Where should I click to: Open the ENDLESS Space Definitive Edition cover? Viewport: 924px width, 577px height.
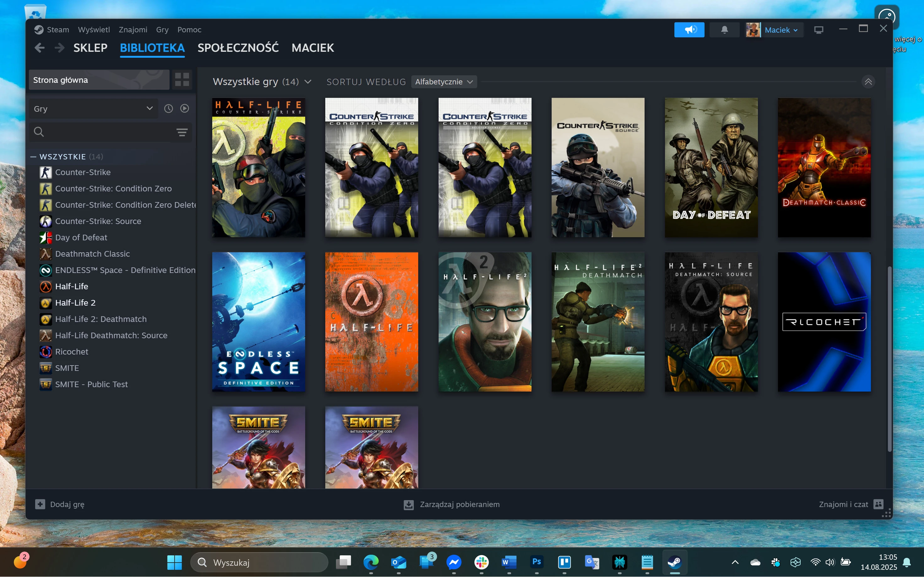pos(258,322)
